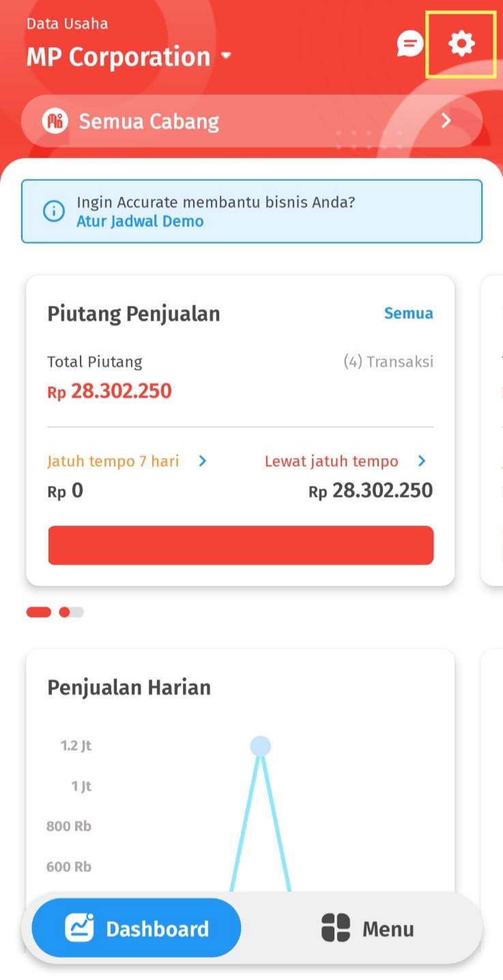View Semua in Piutang Penjualan
The height and width of the screenshot is (980, 503).
(408, 313)
